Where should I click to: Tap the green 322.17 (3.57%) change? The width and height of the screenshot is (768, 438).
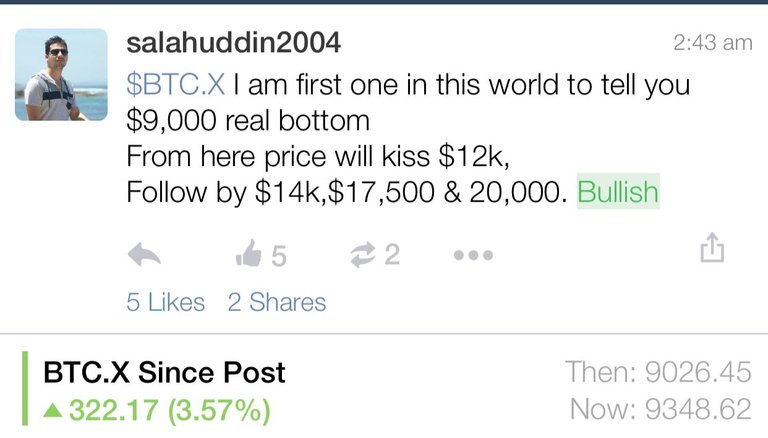pos(169,410)
